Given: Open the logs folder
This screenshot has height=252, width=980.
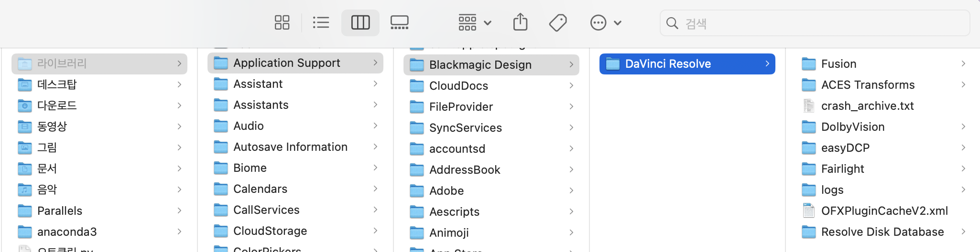Looking at the screenshot, I should coord(883,189).
